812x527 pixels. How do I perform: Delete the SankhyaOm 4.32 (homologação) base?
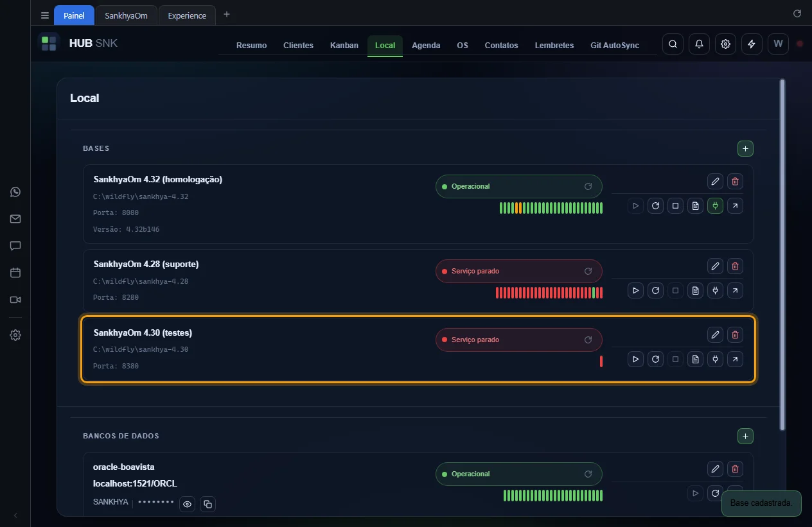(736, 181)
